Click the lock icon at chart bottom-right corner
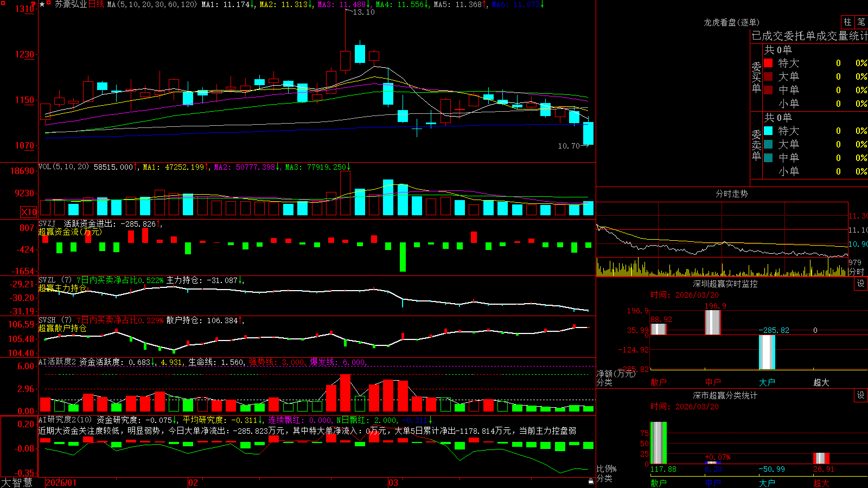868x488 pixels. pos(591,481)
